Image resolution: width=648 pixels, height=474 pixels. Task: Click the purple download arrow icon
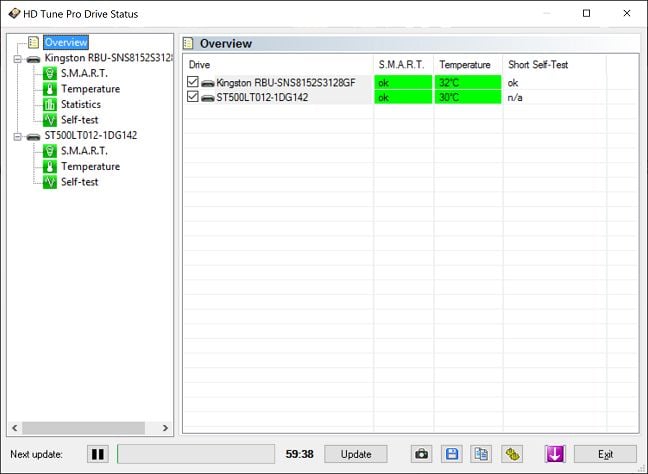[x=555, y=454]
